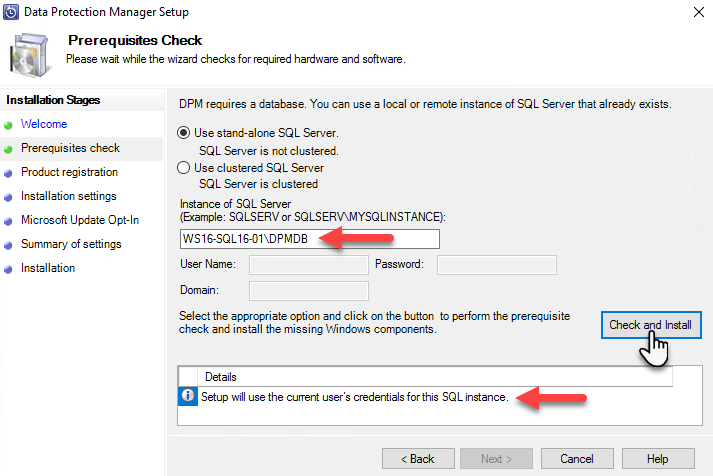Click the 'Select the appropriate option' instruction text

374,322
